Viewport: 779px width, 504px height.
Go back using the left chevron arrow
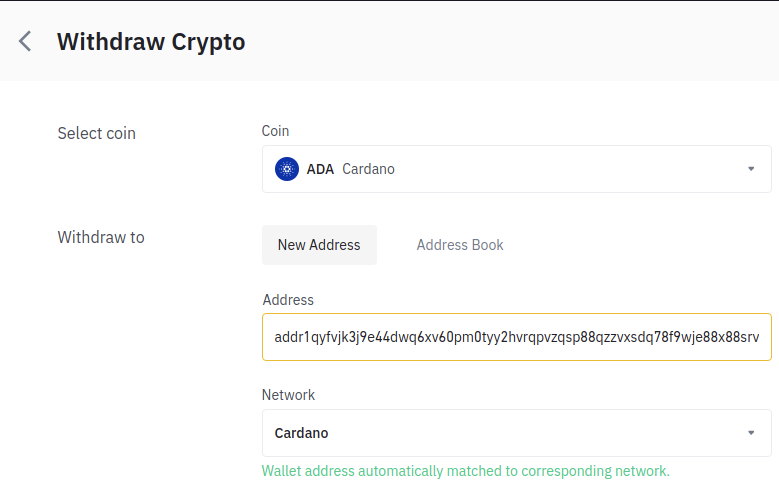click(25, 41)
